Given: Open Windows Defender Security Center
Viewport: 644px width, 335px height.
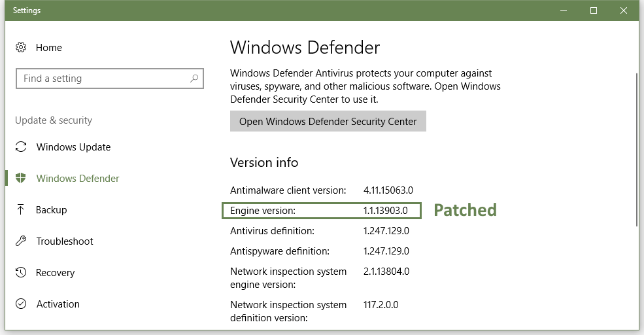Looking at the screenshot, I should 328,121.
